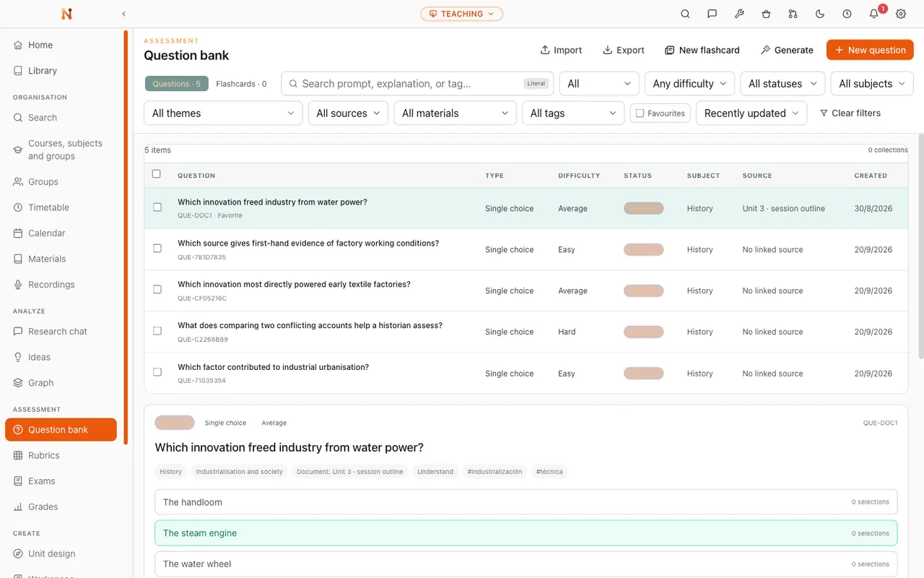This screenshot has width=924, height=578.
Task: Create a New flashcard
Action: tap(702, 50)
